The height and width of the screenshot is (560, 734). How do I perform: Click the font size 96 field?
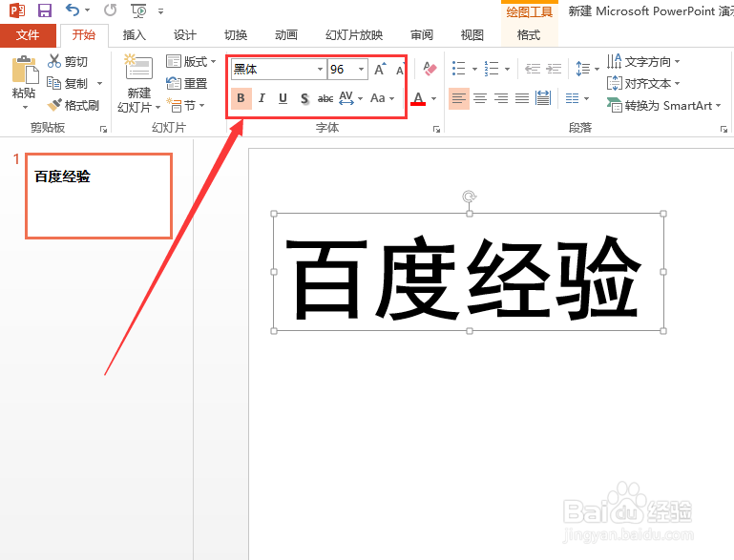pos(342,70)
